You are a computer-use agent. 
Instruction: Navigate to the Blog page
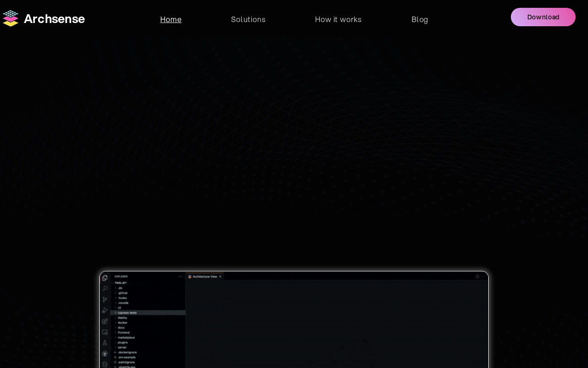click(420, 19)
